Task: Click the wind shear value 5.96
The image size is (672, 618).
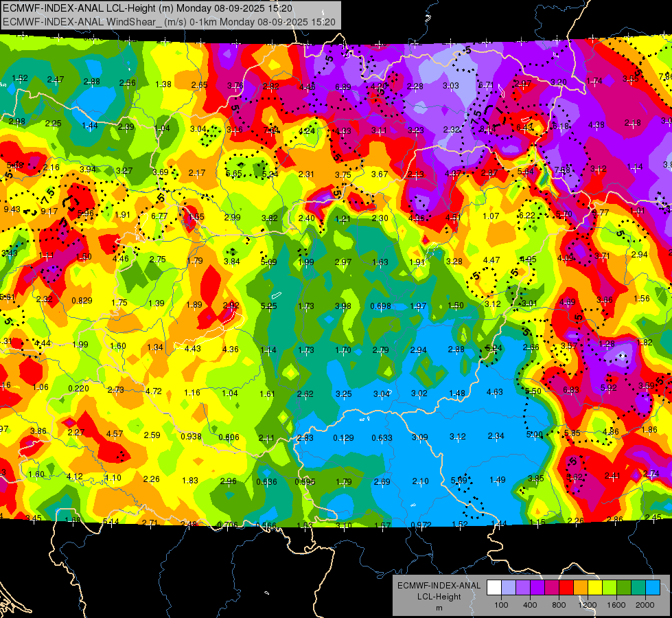Action: (x=85, y=213)
